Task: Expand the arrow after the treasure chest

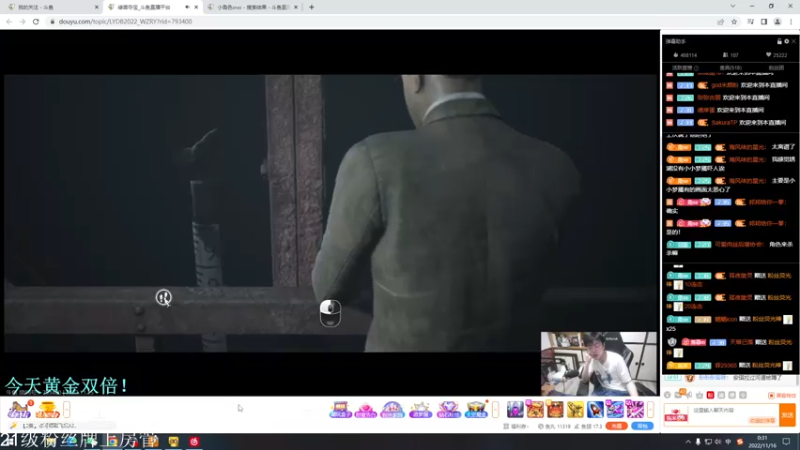Action: 495,409
